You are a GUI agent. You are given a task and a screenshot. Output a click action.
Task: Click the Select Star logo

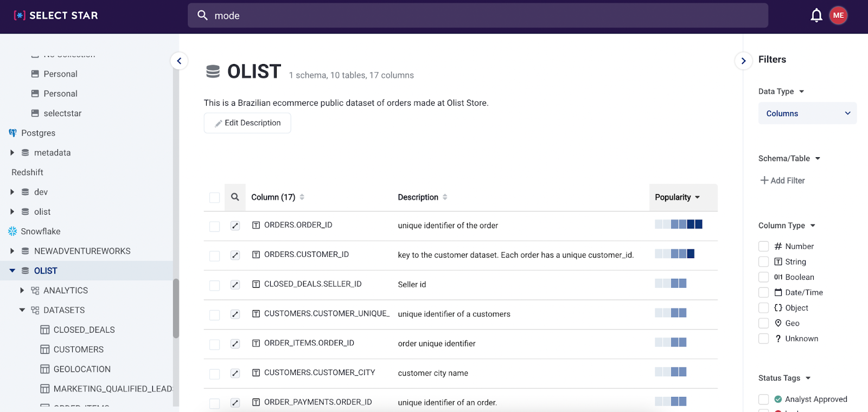pos(56,15)
